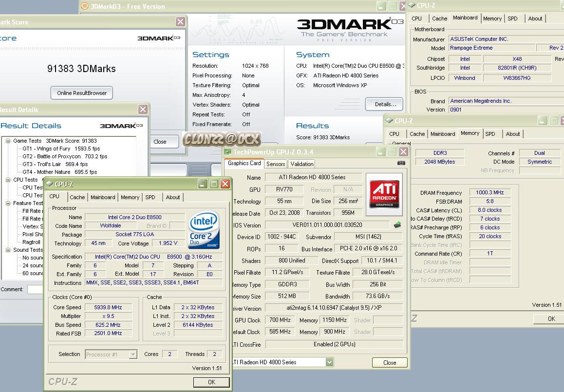The width and height of the screenshot is (564, 392).
Task: Click the Driver Version field in GPU-Z
Action: coord(334,308)
